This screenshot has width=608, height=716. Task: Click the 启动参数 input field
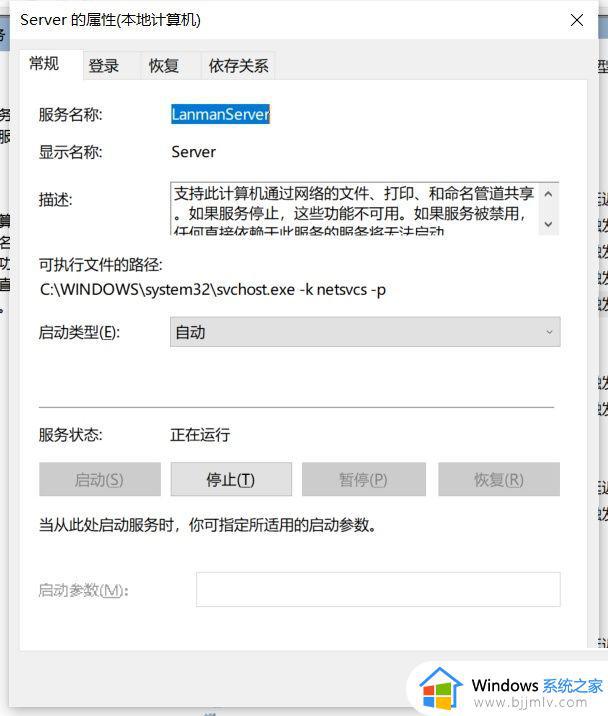[x=378, y=590]
